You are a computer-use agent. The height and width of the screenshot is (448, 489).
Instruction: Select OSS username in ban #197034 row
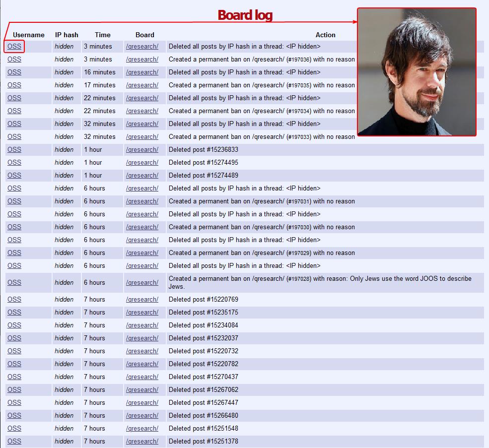pos(14,111)
